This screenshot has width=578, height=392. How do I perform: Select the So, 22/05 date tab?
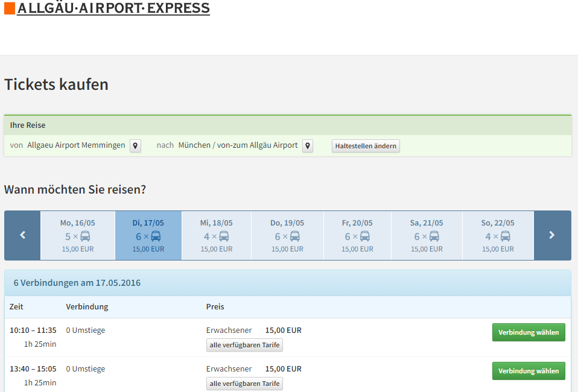click(x=498, y=235)
